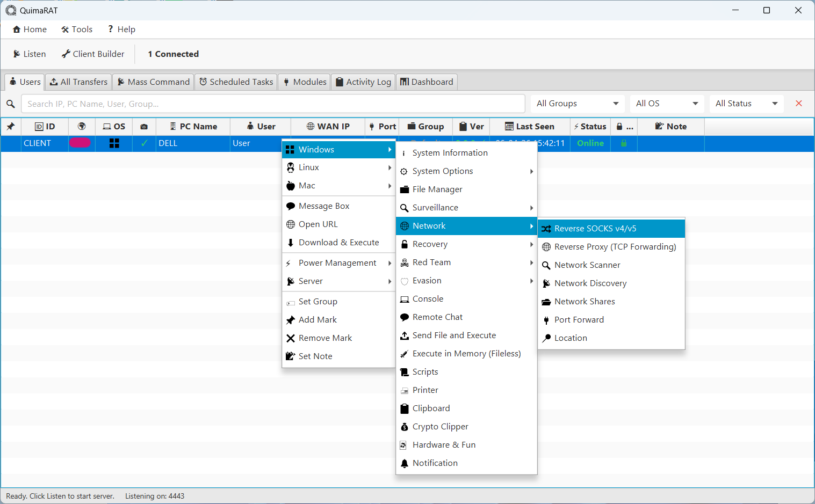Choose Set Note in the context menu

[x=315, y=356]
